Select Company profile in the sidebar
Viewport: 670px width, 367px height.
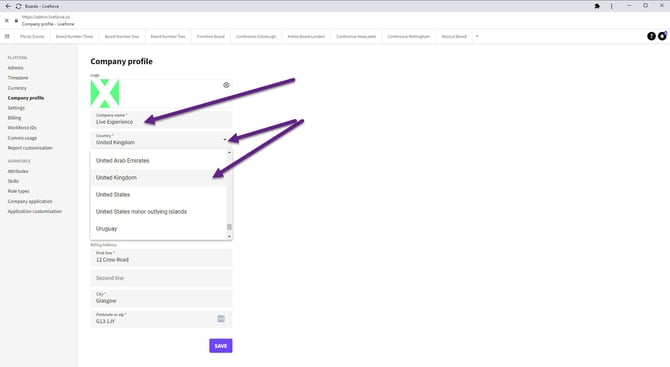26,98
